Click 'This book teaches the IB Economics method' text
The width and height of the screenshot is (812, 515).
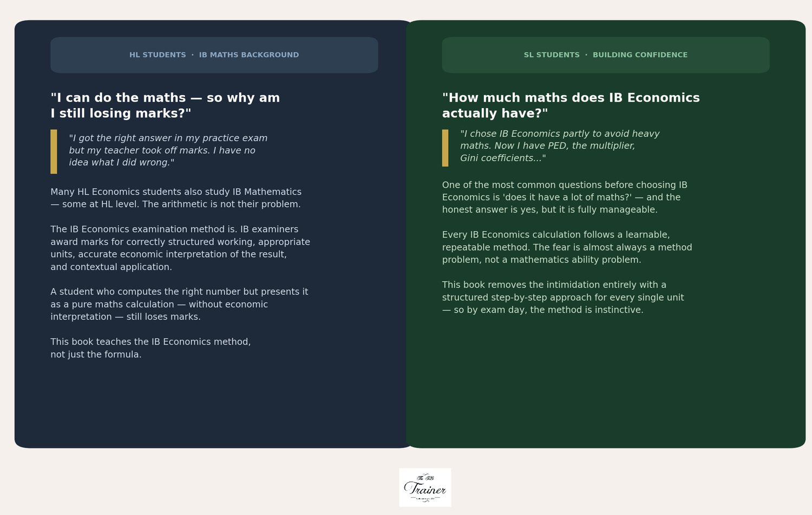[x=150, y=342]
